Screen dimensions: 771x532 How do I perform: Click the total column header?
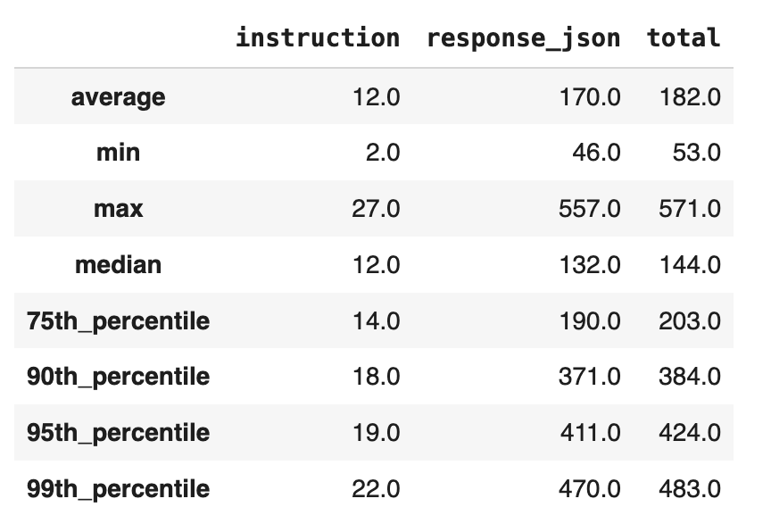pyautogui.click(x=684, y=37)
